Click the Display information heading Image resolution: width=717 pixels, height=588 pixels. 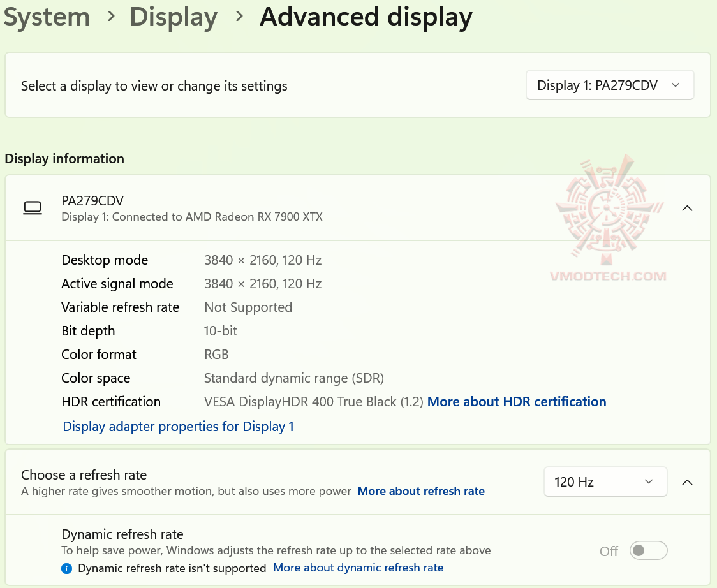pos(64,159)
